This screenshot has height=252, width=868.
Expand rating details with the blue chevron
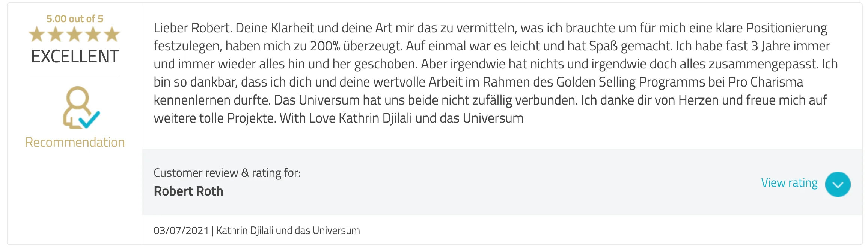point(838,184)
